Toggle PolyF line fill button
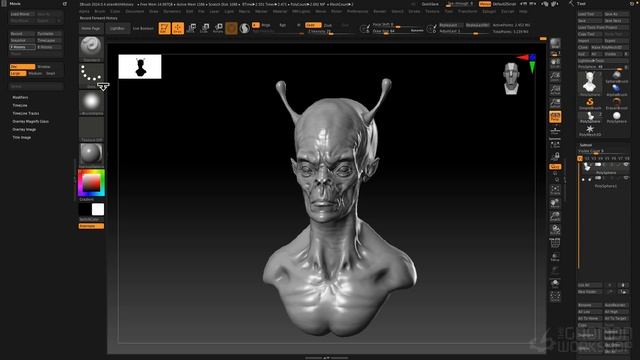640x360 pixels. tap(555, 243)
